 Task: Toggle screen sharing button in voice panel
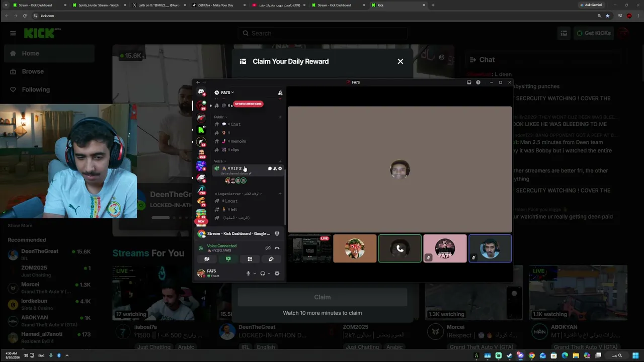pyautogui.click(x=228, y=259)
